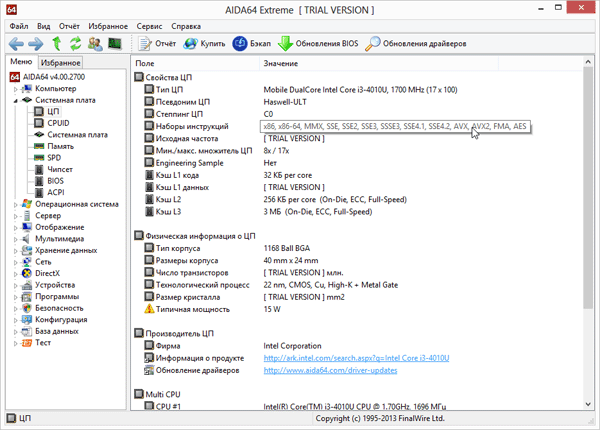Screen dimensions: 600x430
Task: Click the База данных tree icon
Action: [x=27, y=331]
